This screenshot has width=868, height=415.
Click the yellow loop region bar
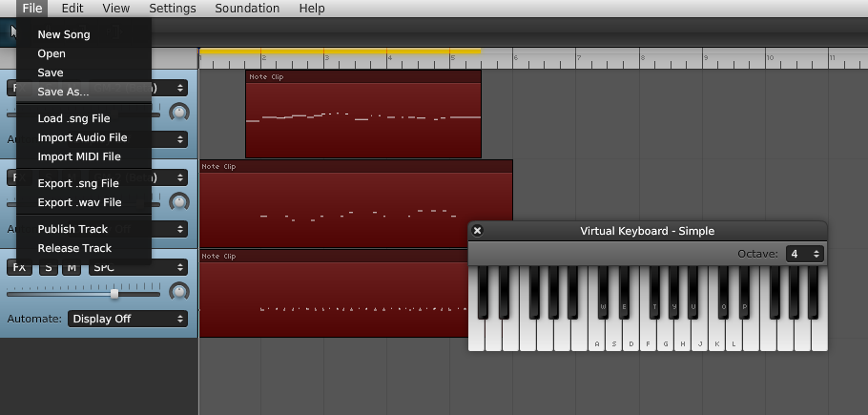[x=340, y=52]
